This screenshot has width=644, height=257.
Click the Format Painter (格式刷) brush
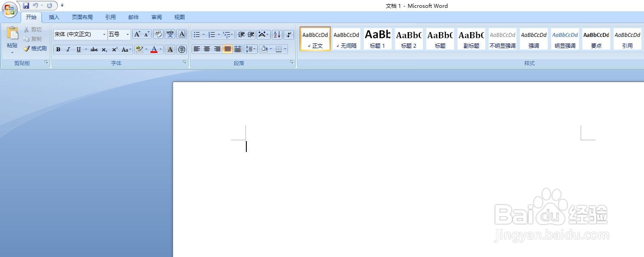[x=35, y=49]
